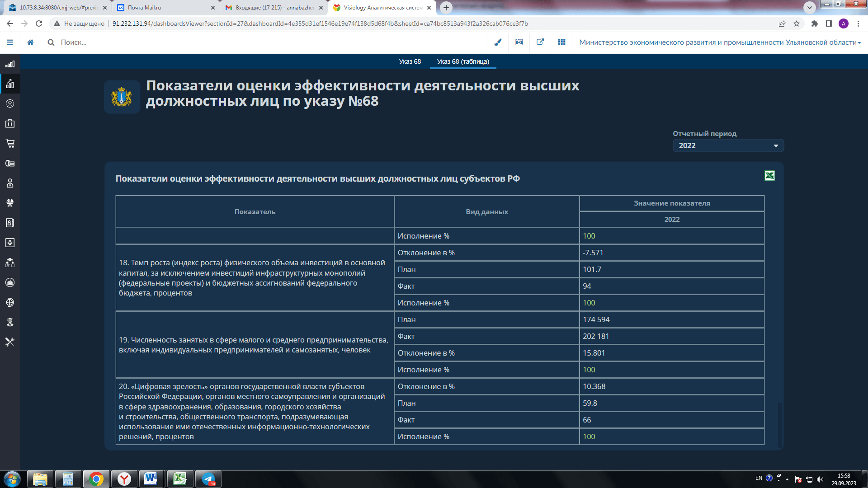Open the Chrome tab list chevron
Image resolution: width=868 pixels, height=488 pixels.
pos(809,7)
